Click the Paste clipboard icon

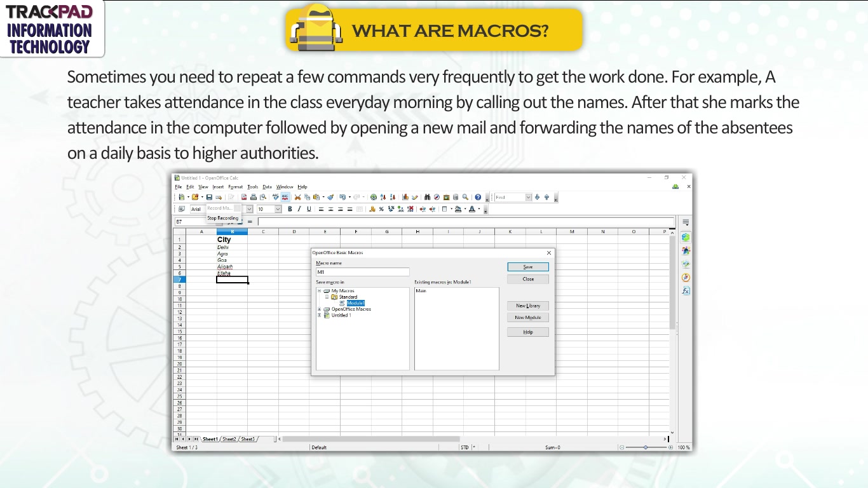pyautogui.click(x=316, y=197)
